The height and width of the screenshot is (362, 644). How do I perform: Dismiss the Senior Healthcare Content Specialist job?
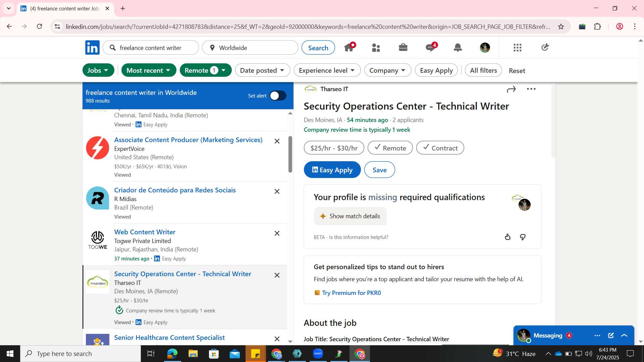point(277,339)
